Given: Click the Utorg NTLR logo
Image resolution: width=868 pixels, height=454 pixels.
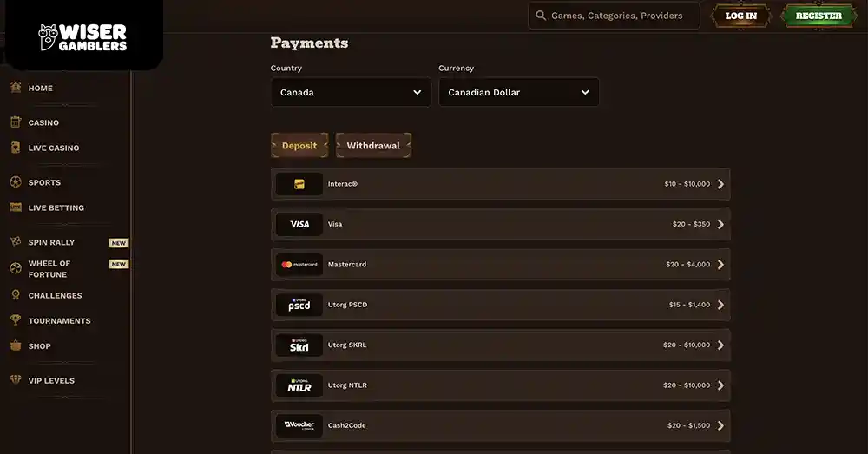Looking at the screenshot, I should pos(299,385).
